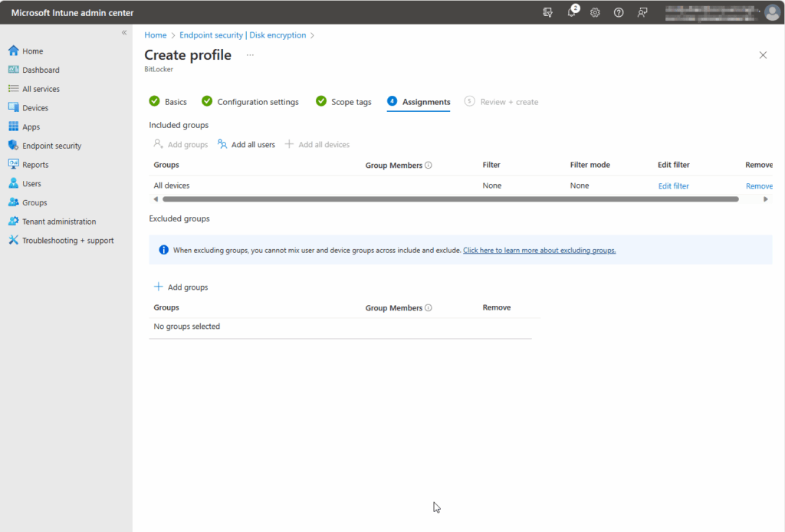Click Add all users for included groups
The image size is (785, 532).
click(253, 144)
